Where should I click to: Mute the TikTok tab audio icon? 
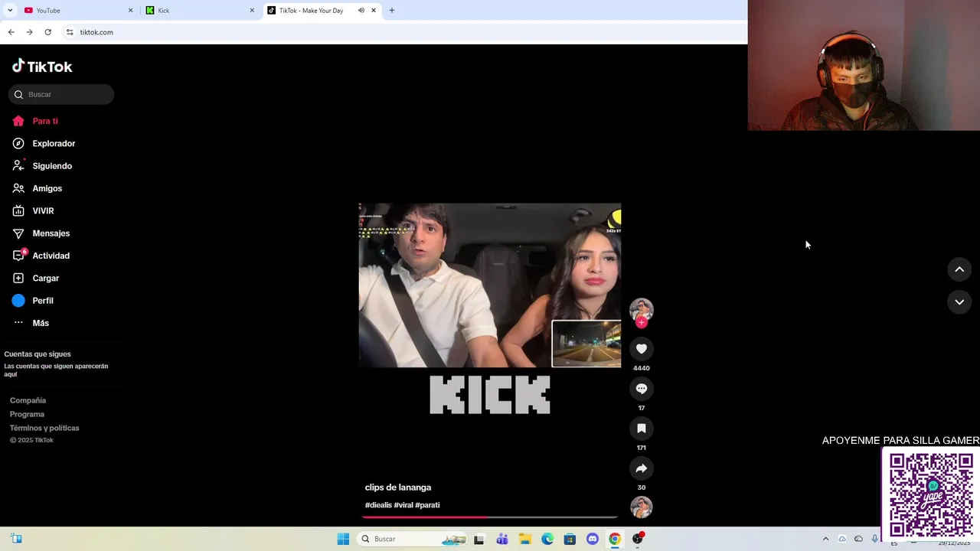click(x=361, y=11)
